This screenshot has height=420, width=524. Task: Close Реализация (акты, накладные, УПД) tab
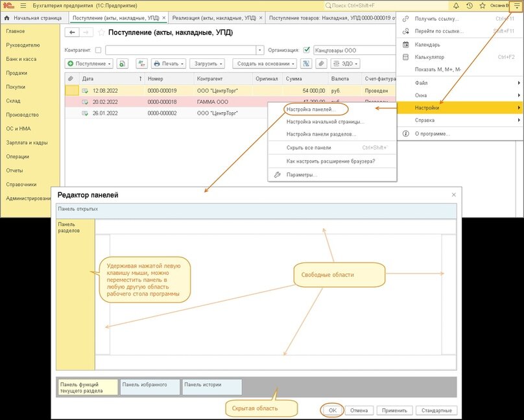point(261,18)
